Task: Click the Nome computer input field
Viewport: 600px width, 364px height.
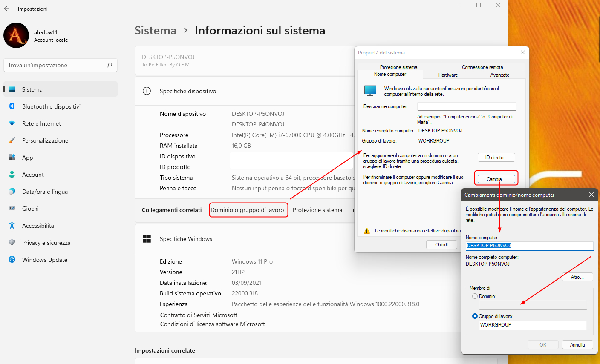Action: 530,246
